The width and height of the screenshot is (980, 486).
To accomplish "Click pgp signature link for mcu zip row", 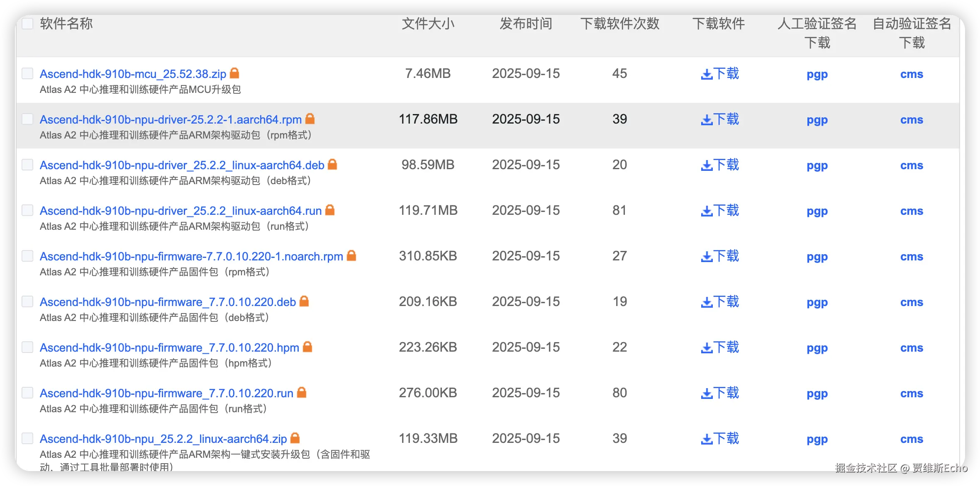I will coord(817,74).
